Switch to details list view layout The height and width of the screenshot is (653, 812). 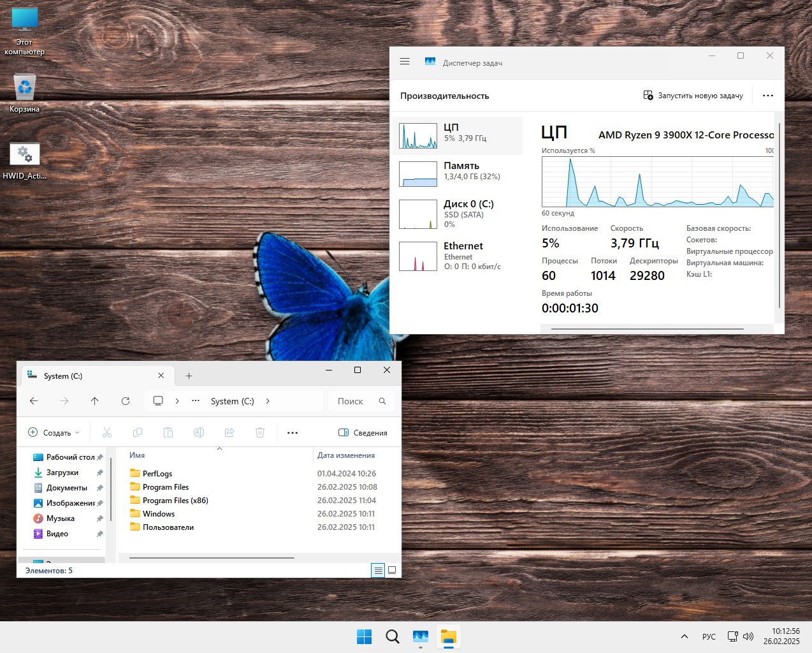pyautogui.click(x=378, y=570)
